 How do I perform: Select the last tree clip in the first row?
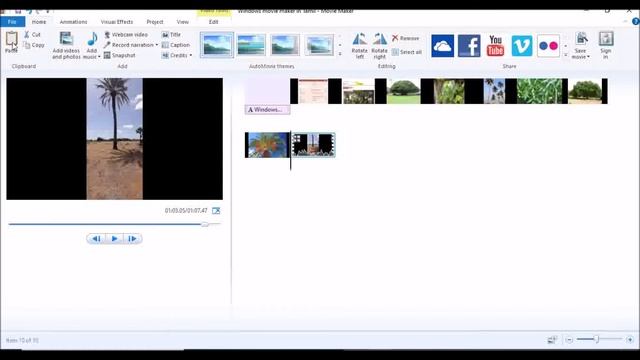[x=585, y=91]
